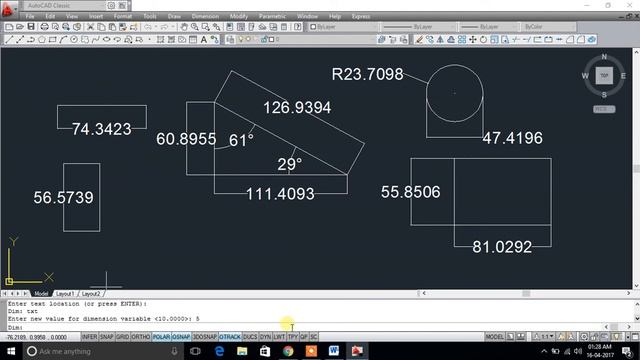
Task: Toggle ORTHO mode in status bar
Action: pyautogui.click(x=141, y=337)
